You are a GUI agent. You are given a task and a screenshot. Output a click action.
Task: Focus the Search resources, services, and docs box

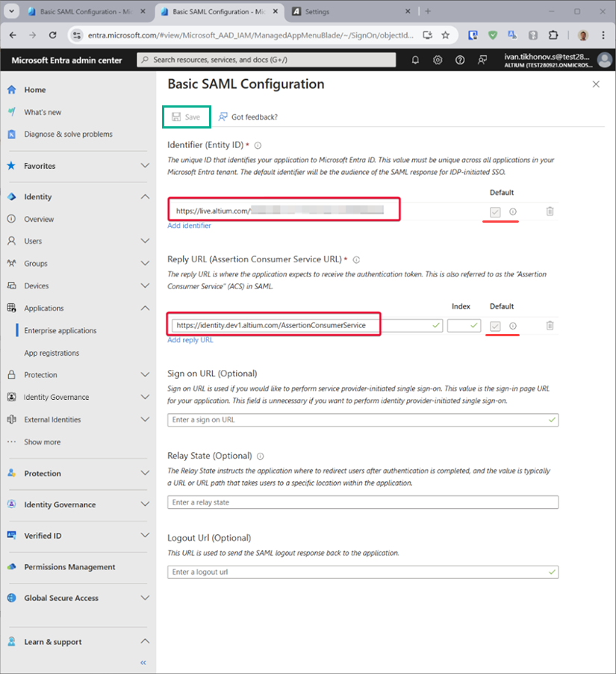(267, 60)
